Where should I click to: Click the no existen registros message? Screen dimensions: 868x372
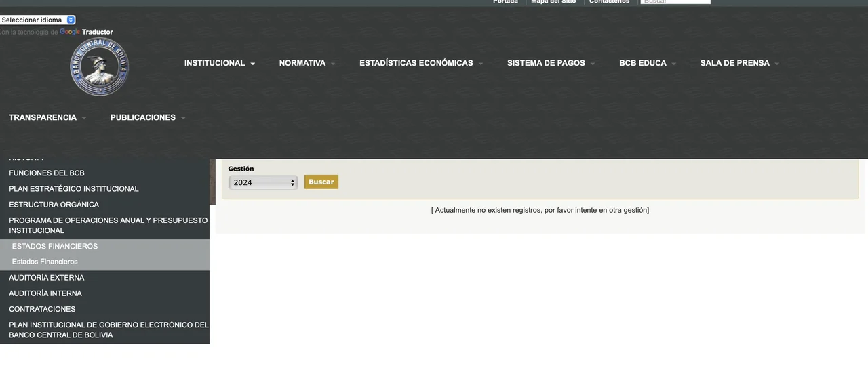540,210
